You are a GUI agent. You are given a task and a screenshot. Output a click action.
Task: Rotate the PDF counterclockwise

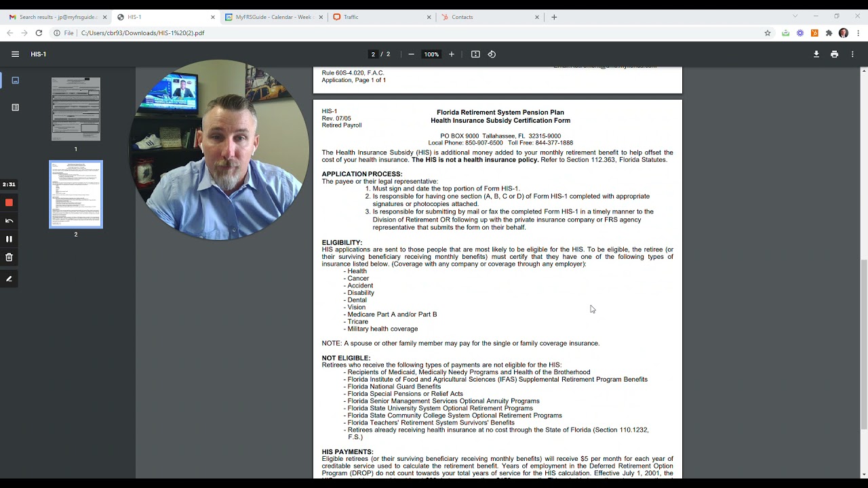[x=492, y=54]
